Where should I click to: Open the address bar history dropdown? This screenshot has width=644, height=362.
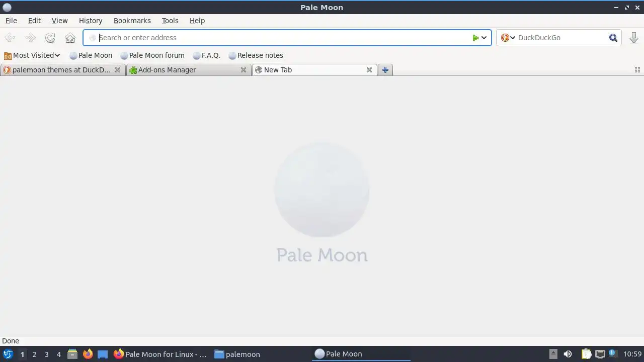click(x=484, y=38)
